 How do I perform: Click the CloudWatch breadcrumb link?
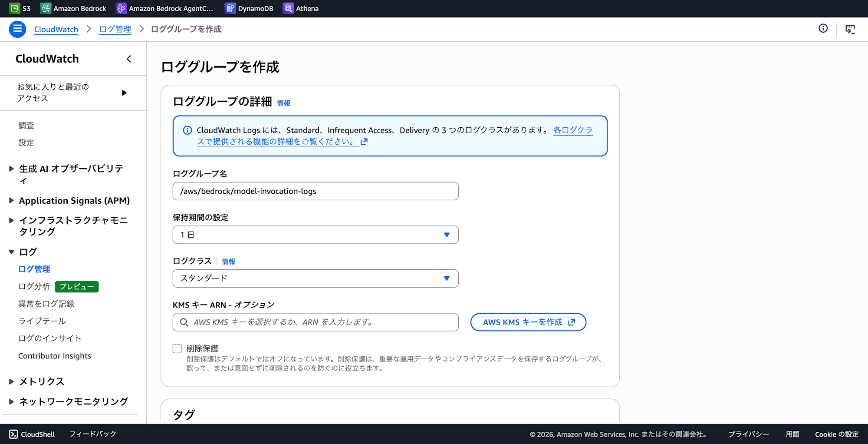point(56,29)
